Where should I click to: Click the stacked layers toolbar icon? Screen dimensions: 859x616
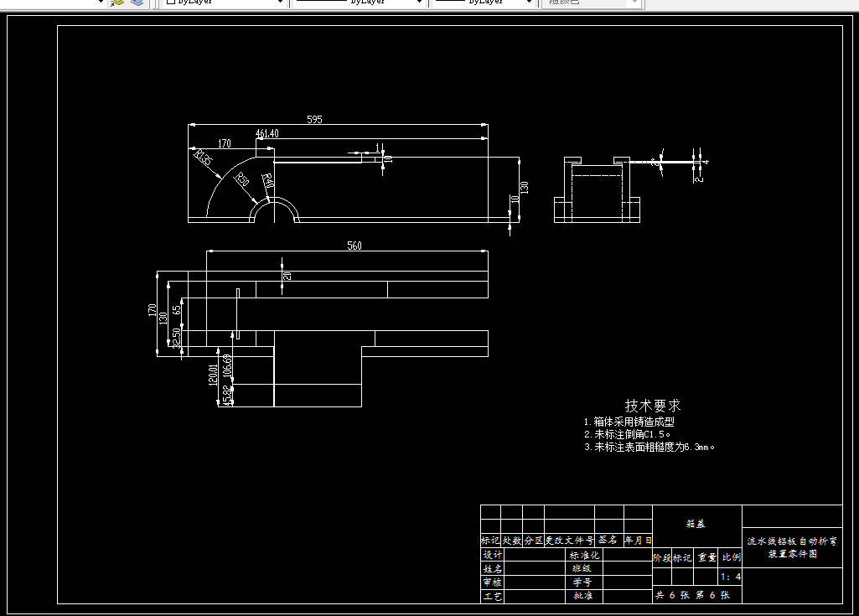(137, 3)
